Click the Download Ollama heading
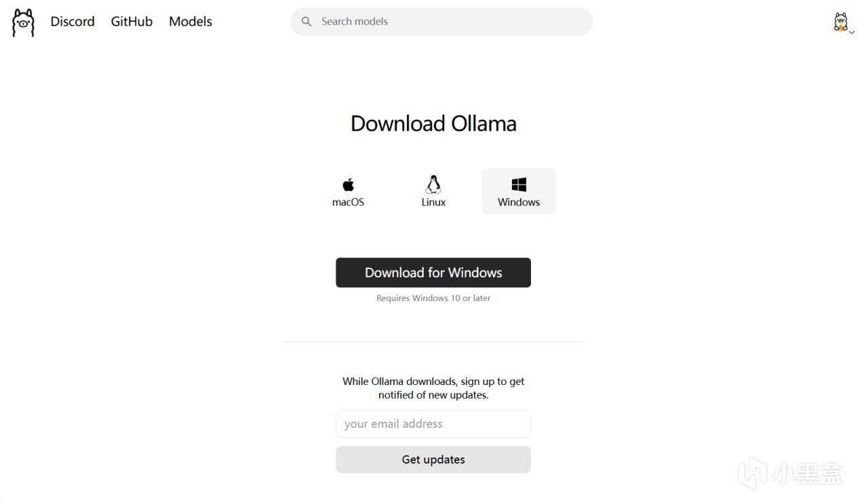Viewport: 868px width, 503px height. (x=433, y=123)
